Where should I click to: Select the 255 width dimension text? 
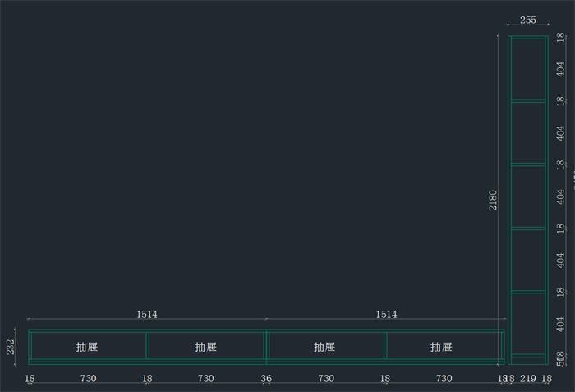click(528, 21)
